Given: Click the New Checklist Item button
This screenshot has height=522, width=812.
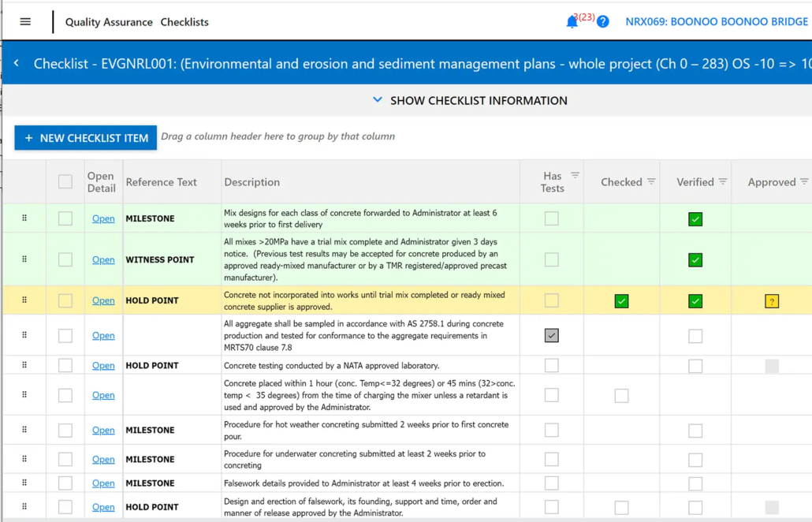Looking at the screenshot, I should click(85, 138).
